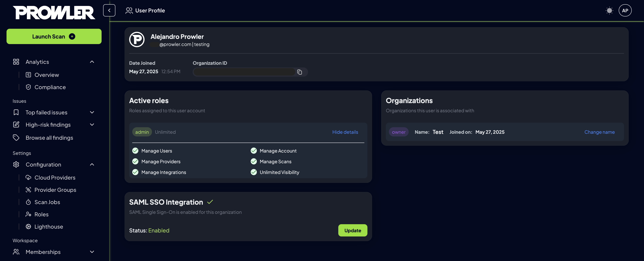This screenshot has height=261, width=644.
Task: Collapse the Analytics section
Action: pos(92,62)
